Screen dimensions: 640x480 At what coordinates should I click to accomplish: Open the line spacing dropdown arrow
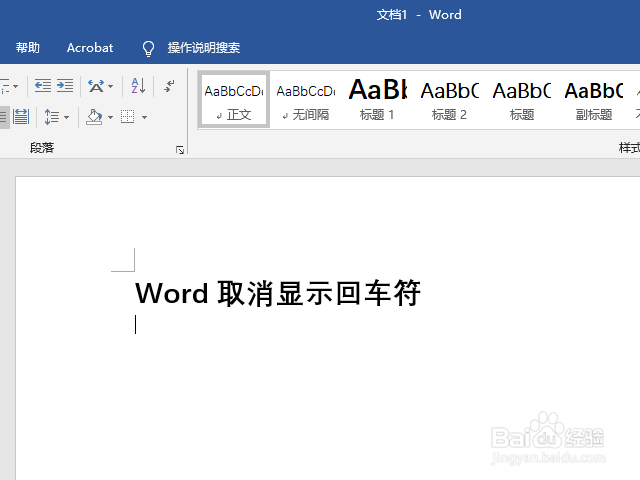coord(67,118)
